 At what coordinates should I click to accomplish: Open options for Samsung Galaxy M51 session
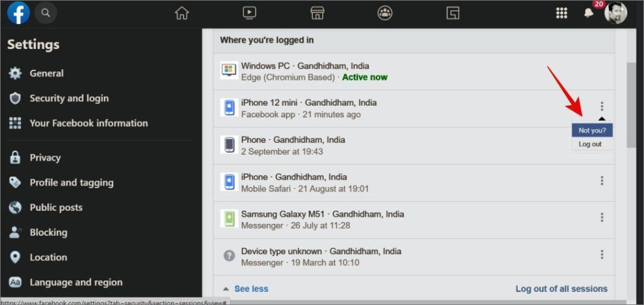(602, 218)
